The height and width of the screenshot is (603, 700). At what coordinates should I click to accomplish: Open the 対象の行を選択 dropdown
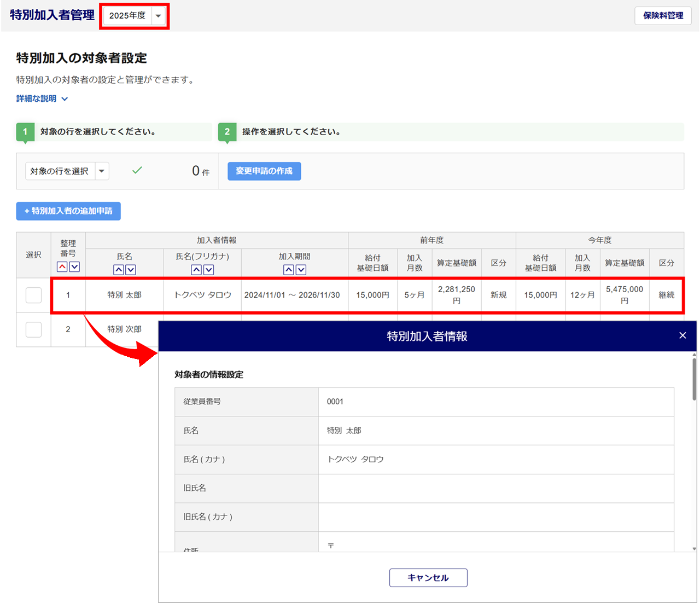67,171
